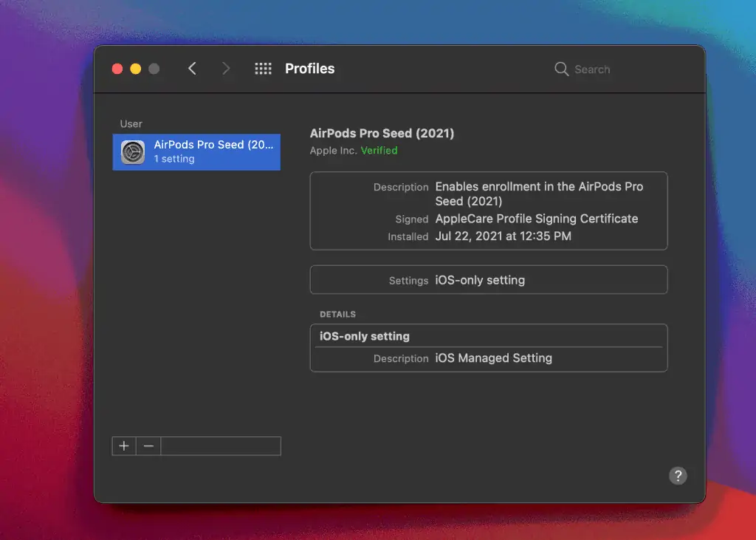Click the Search field
Image resolution: width=756 pixels, height=540 pixels.
coord(598,69)
